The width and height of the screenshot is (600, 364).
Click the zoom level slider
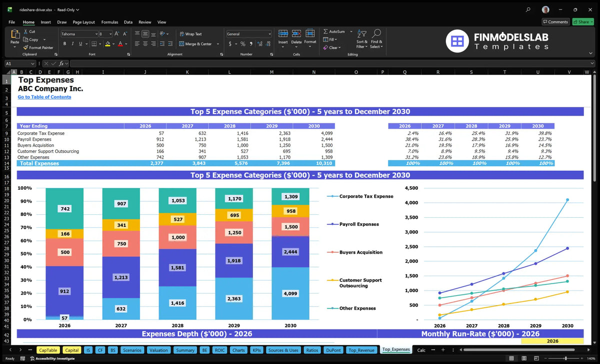click(x=565, y=358)
